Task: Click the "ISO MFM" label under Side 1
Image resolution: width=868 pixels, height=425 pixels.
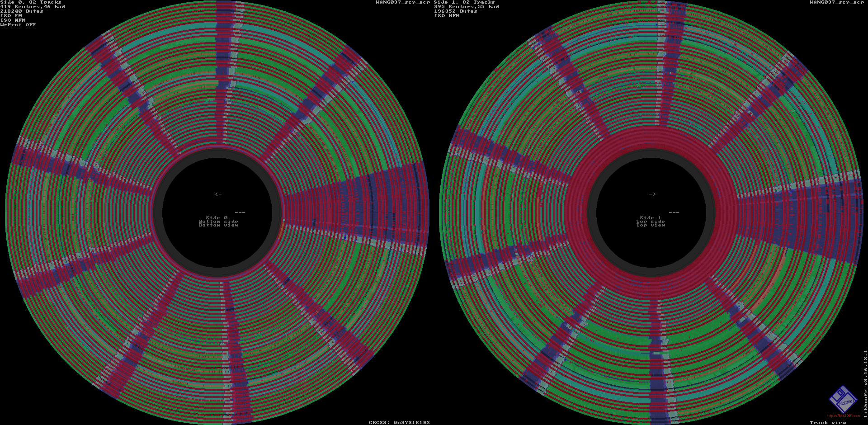Action: [447, 16]
